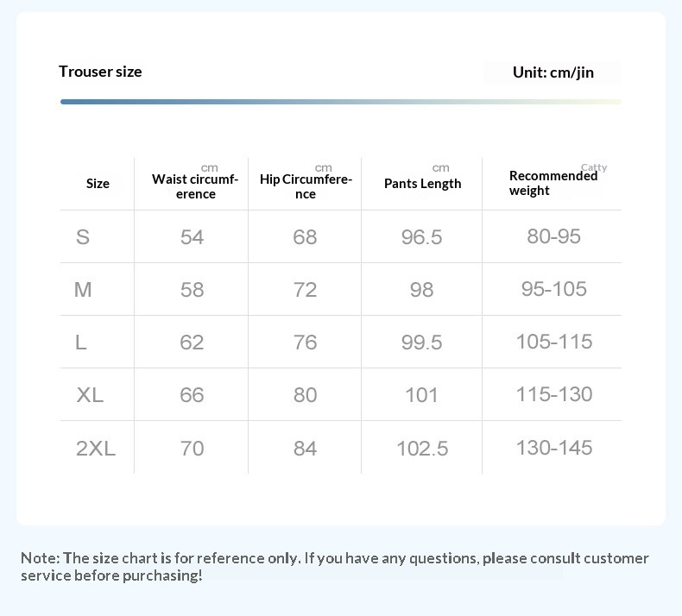This screenshot has height=616, width=682.
Task: Click the Unit: cm/jin label
Action: 553,72
